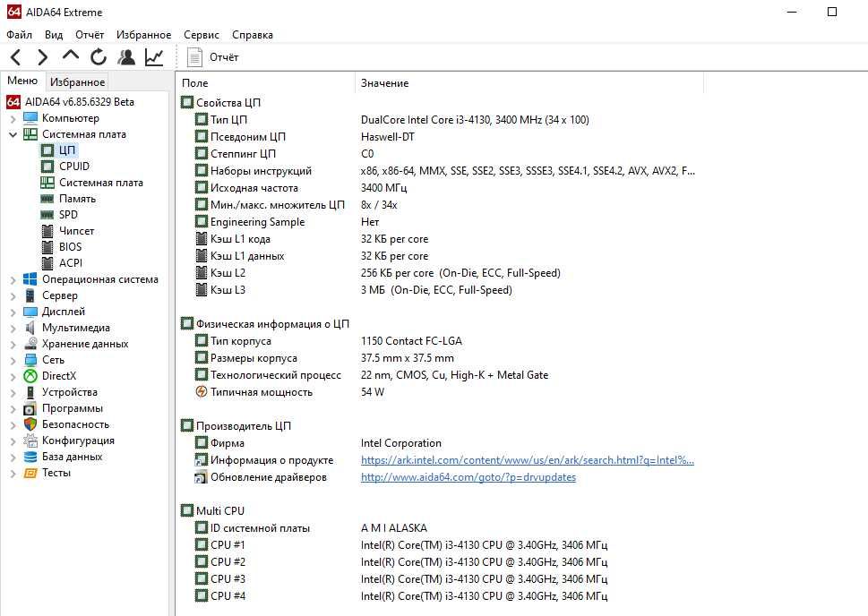The image size is (868, 616).
Task: Click the Чипсет chip icon
Action: [x=47, y=231]
